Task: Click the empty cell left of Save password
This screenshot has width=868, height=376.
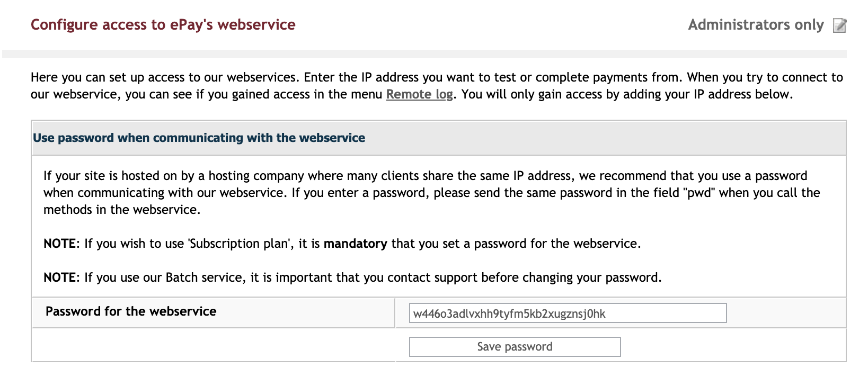Action: coord(214,345)
